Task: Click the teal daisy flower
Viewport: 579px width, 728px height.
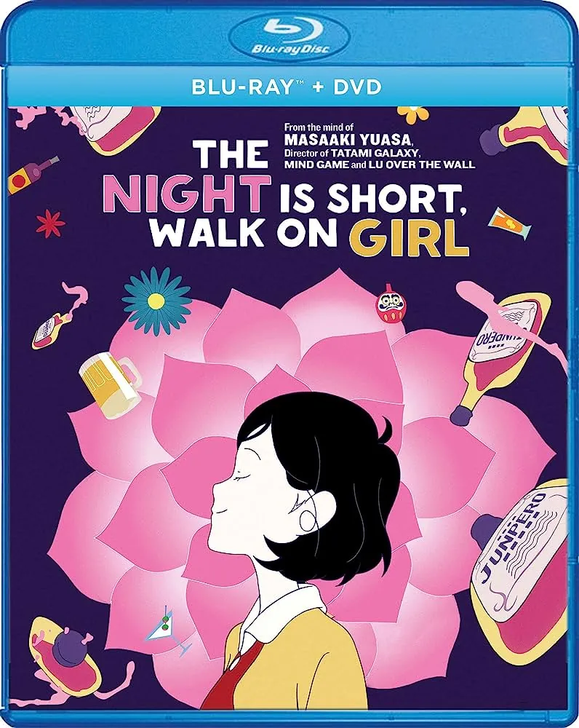Action: click(157, 301)
